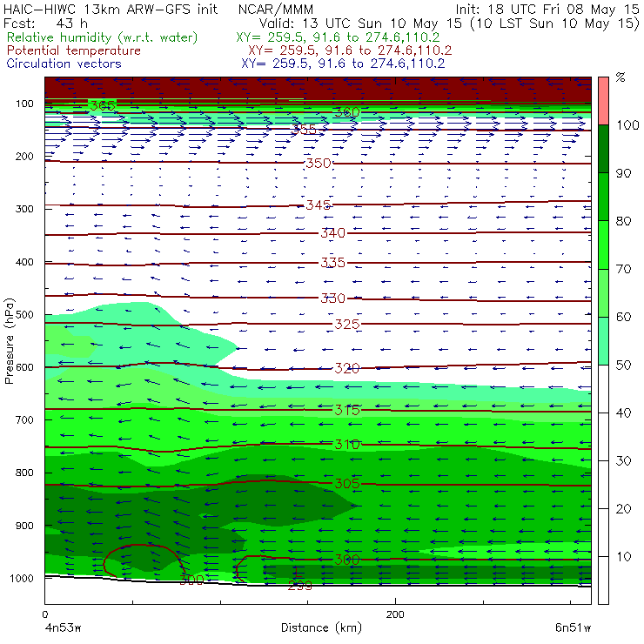Screen dimensions: 644x644
Task: Click the 365 potential temperature contour label
Action: click(x=103, y=105)
